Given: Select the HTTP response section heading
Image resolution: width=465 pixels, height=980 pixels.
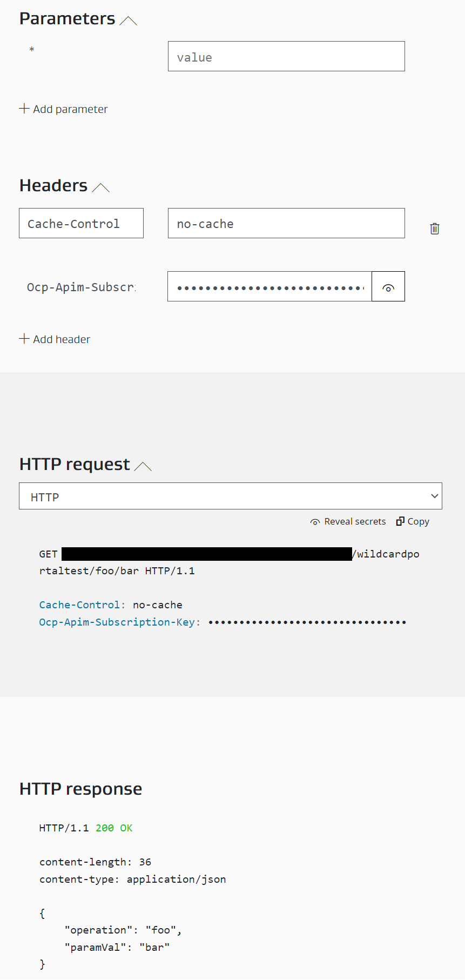Looking at the screenshot, I should click(80, 789).
